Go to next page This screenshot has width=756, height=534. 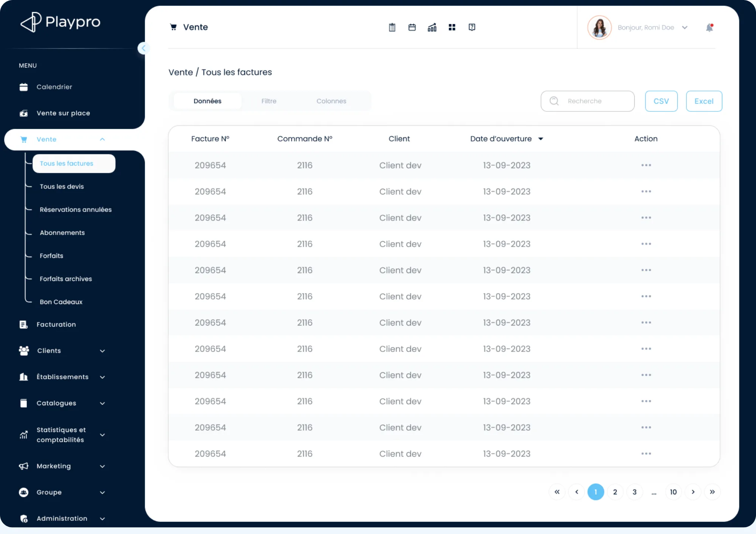(x=693, y=492)
